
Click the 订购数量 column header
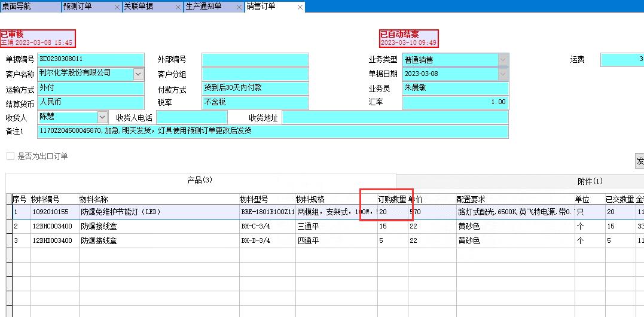pyautogui.click(x=392, y=199)
